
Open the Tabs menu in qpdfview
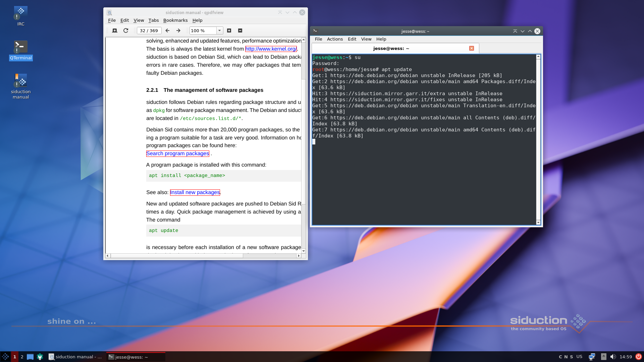154,20
